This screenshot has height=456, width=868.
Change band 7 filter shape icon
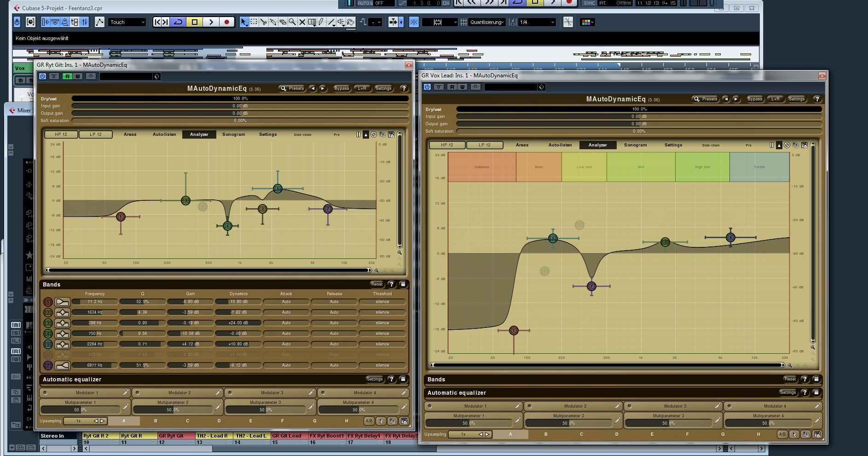click(62, 366)
